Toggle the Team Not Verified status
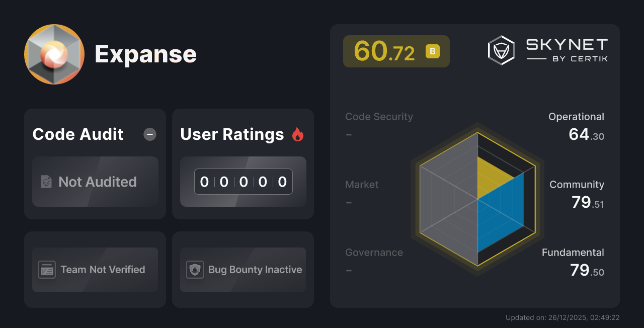 (x=95, y=270)
